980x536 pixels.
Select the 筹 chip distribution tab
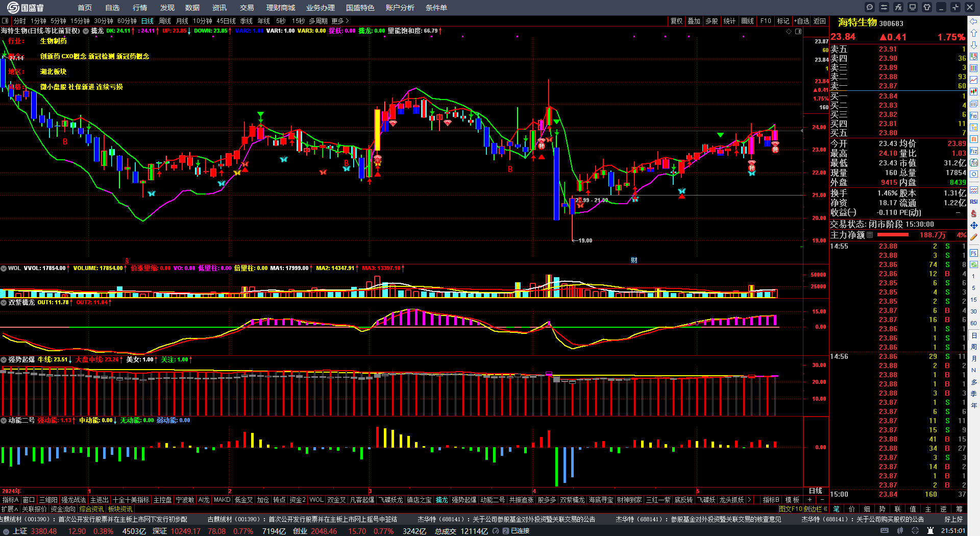click(x=959, y=509)
